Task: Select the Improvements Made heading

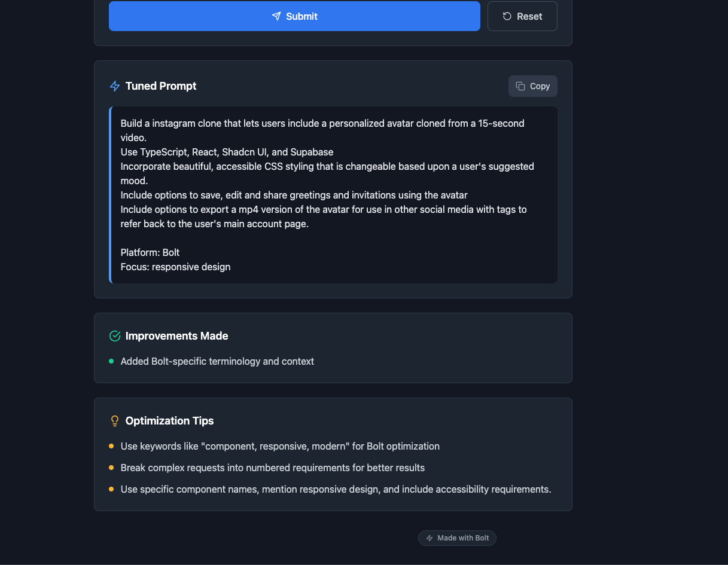Action: (x=176, y=336)
